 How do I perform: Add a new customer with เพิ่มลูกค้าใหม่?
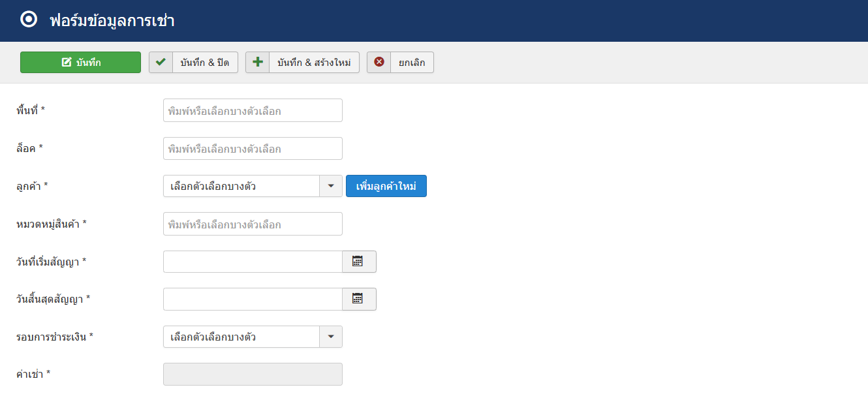pos(386,186)
